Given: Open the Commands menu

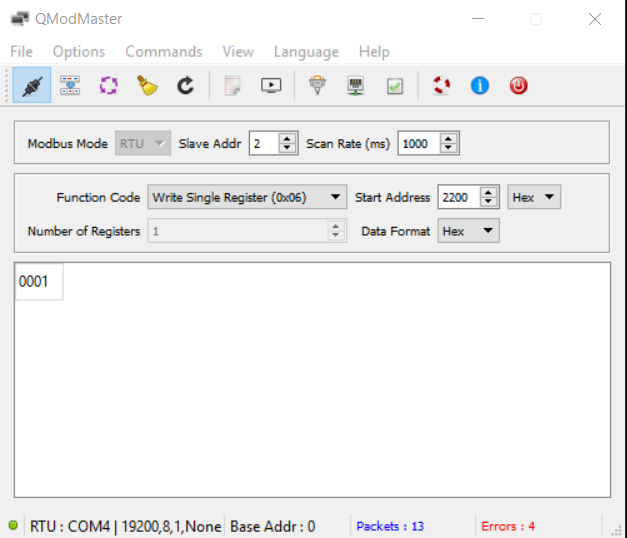Looking at the screenshot, I should (164, 52).
